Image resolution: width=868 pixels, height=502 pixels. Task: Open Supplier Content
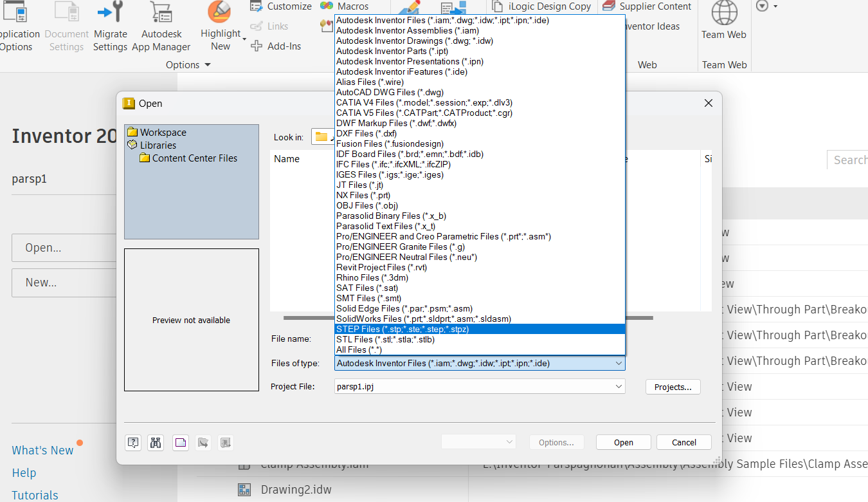(x=647, y=6)
